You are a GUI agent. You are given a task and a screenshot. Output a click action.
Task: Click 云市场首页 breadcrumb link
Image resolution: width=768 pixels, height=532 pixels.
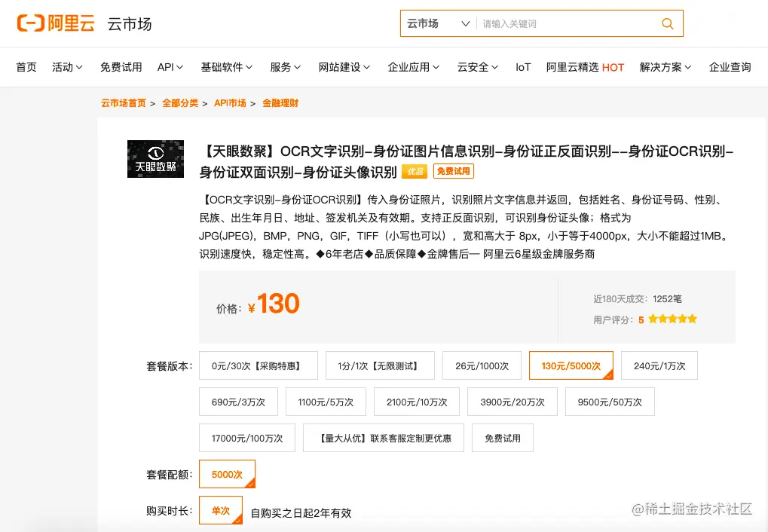click(124, 103)
